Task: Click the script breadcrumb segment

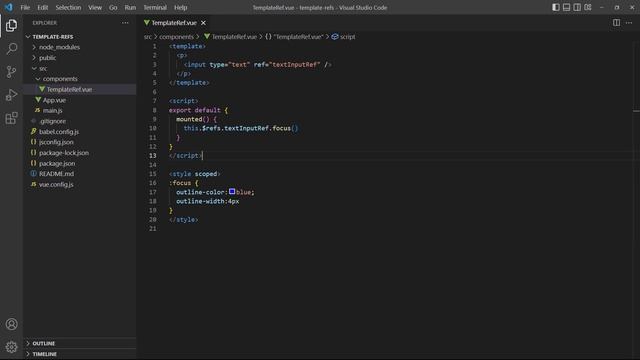Action: pos(343,37)
